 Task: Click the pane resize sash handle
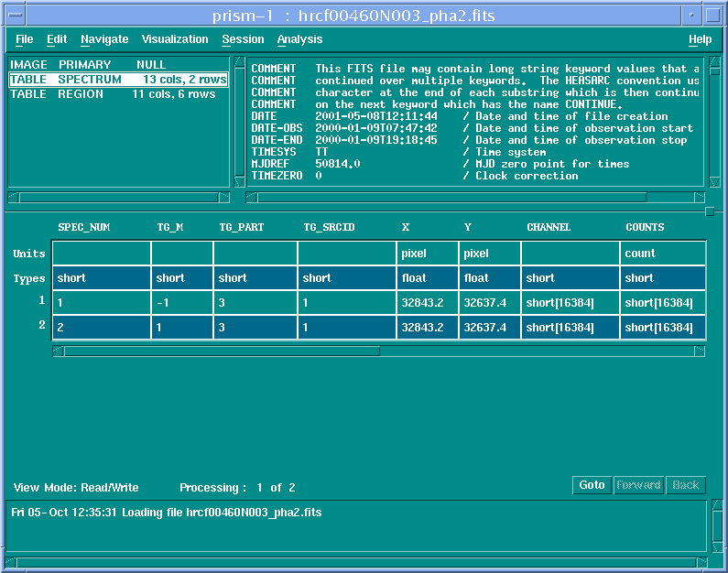coord(710,212)
